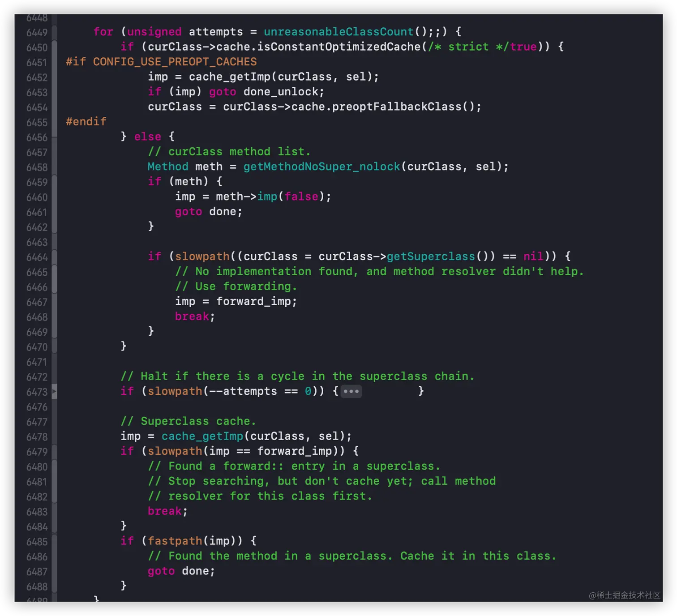This screenshot has width=677, height=616.
Task: Click the false argument on line 6460
Action: tap(301, 197)
